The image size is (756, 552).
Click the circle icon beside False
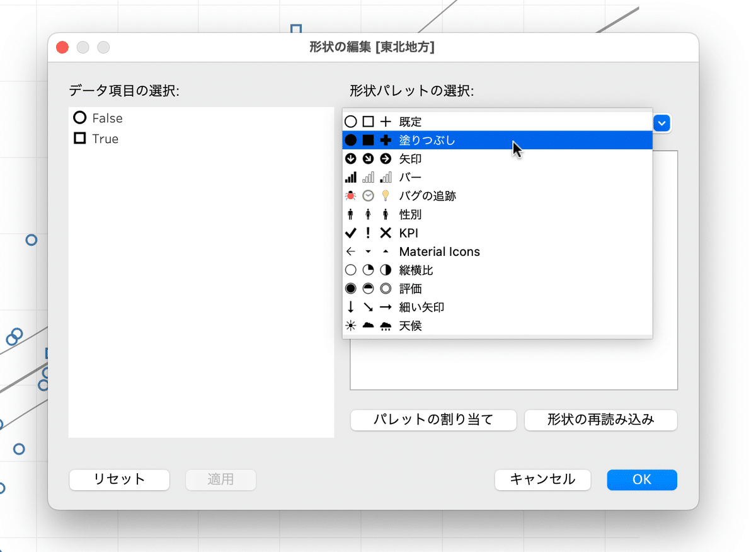tap(79, 117)
